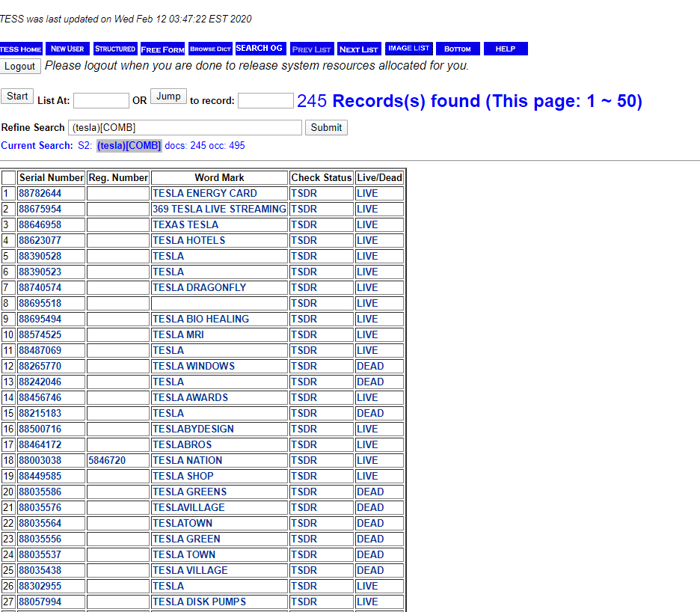
Task: Open registration number 5846720
Action: (x=107, y=460)
